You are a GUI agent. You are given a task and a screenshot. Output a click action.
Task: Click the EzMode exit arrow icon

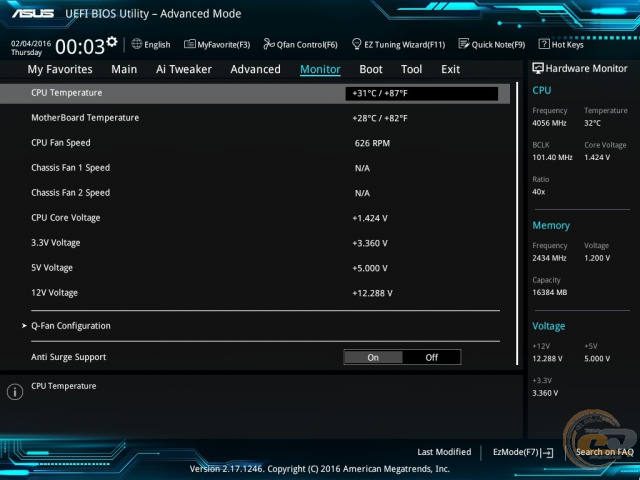pyautogui.click(x=547, y=452)
